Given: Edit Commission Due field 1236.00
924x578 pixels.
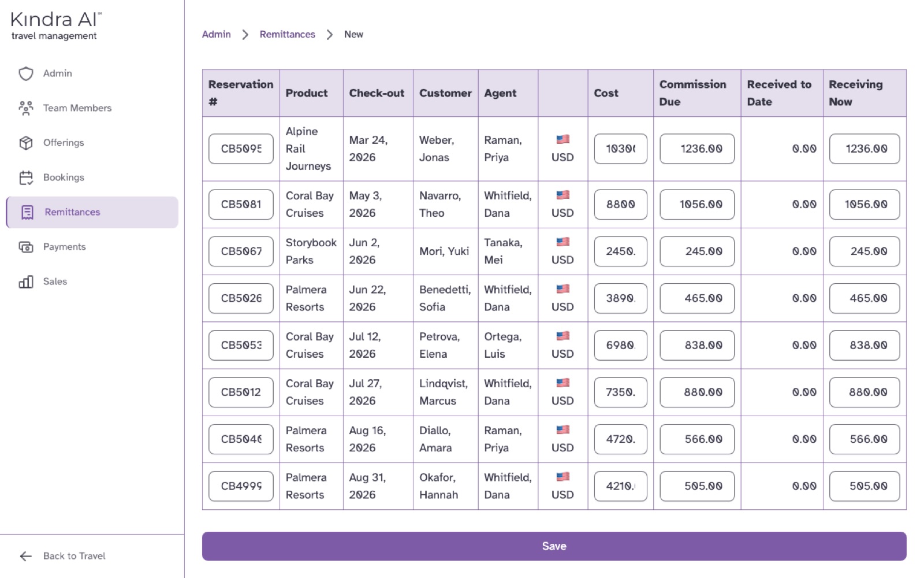Looking at the screenshot, I should click(697, 149).
